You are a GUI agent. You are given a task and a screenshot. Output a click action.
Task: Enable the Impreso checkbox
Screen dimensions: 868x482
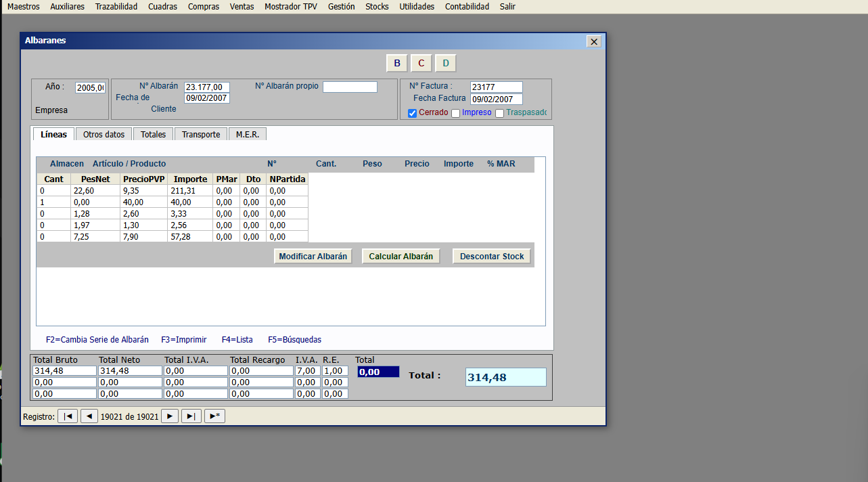[456, 113]
